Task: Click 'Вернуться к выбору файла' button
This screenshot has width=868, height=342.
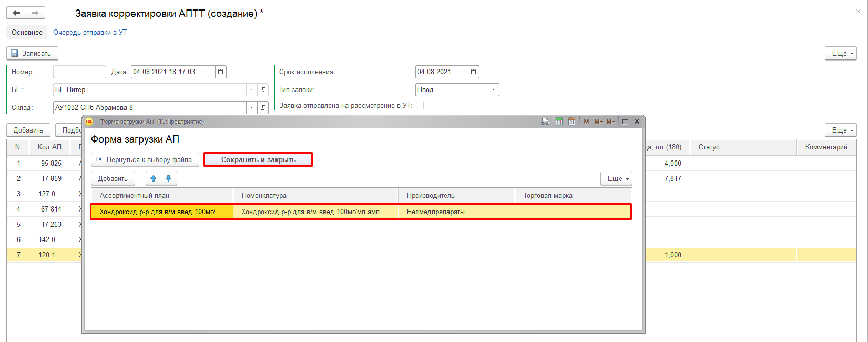Action: [x=145, y=159]
